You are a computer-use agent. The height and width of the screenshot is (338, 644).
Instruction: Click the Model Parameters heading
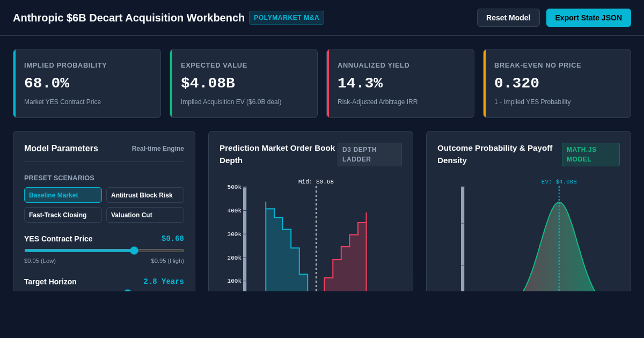[61, 149]
